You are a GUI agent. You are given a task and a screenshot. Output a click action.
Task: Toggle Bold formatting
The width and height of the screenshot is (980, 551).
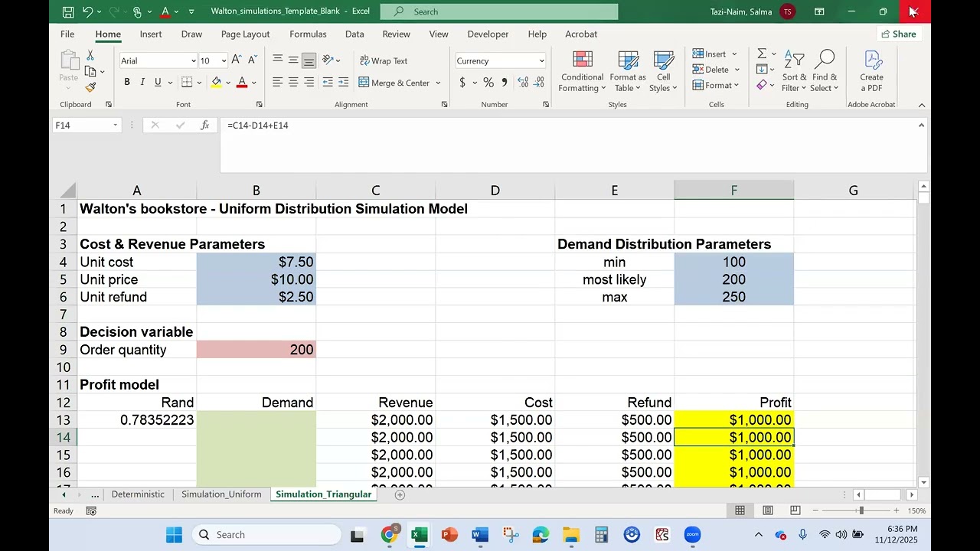127,82
